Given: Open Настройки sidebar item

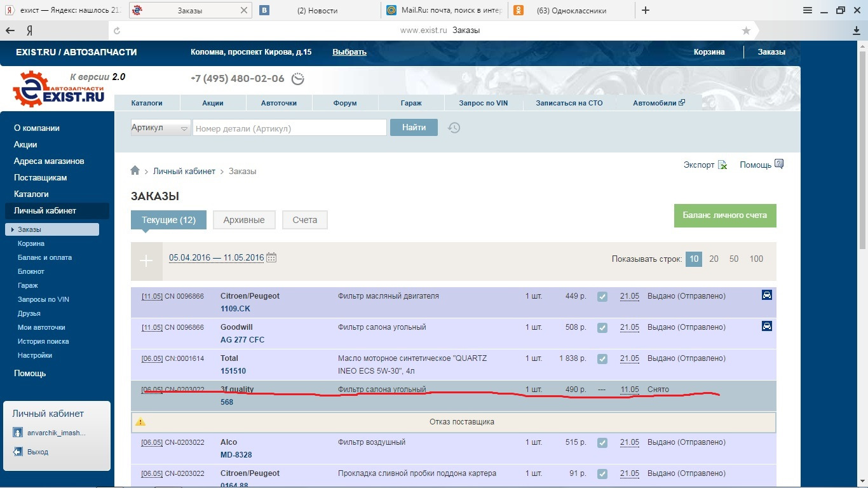Looking at the screenshot, I should [35, 355].
